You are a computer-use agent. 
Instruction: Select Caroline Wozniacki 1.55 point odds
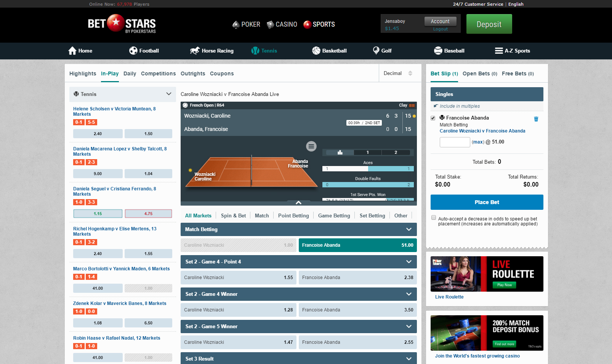[x=239, y=278]
